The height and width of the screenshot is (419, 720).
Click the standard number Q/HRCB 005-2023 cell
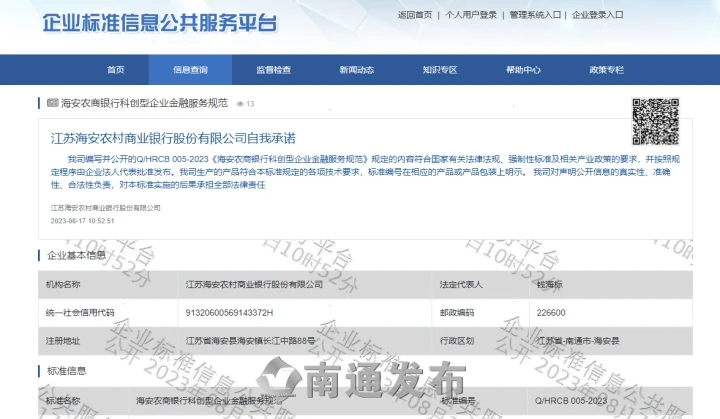[x=571, y=400]
